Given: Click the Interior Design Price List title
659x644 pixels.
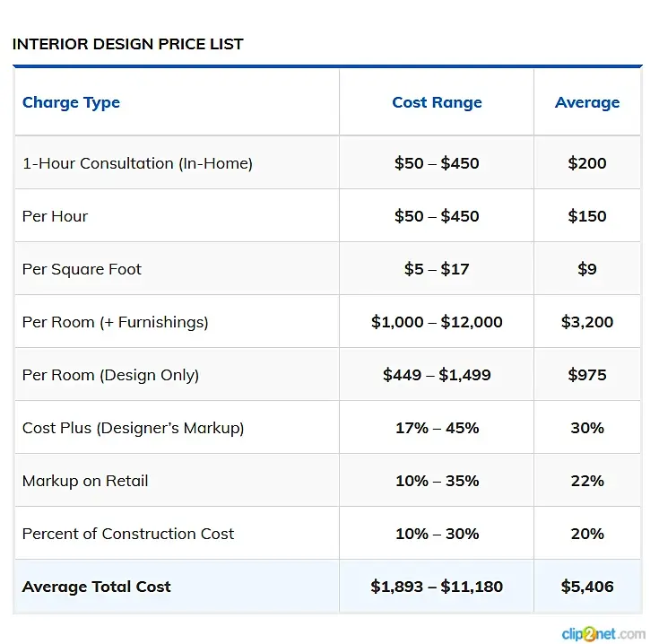Looking at the screenshot, I should click(x=127, y=44).
